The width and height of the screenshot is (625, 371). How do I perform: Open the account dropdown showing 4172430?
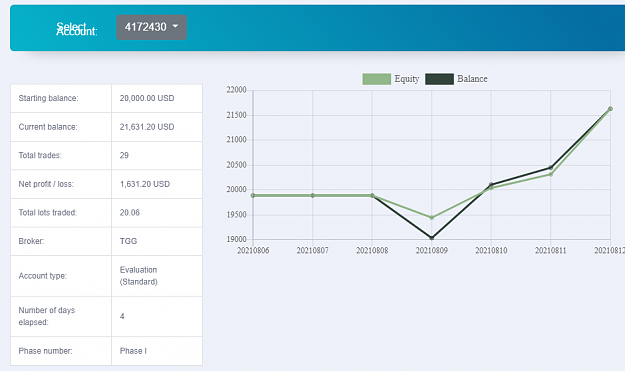[x=151, y=27]
